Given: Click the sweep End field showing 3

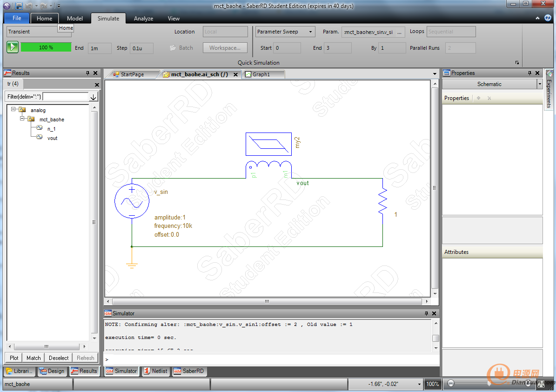Looking at the screenshot, I should point(338,48).
